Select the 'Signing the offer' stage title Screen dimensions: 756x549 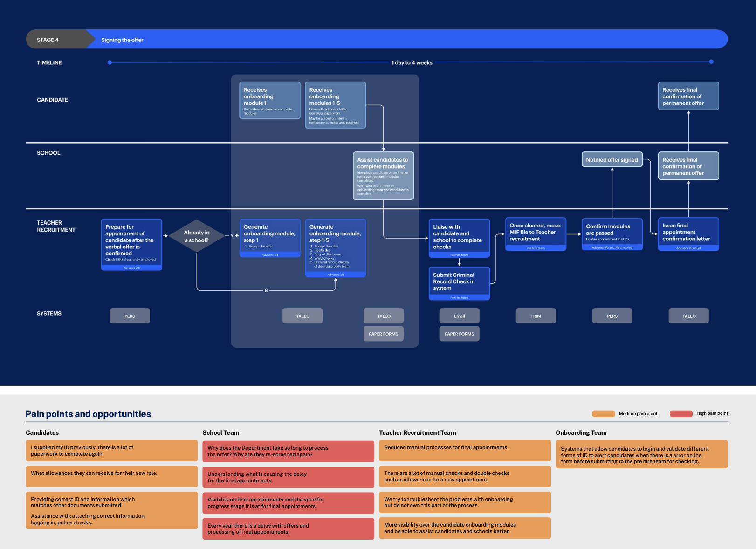(x=122, y=40)
